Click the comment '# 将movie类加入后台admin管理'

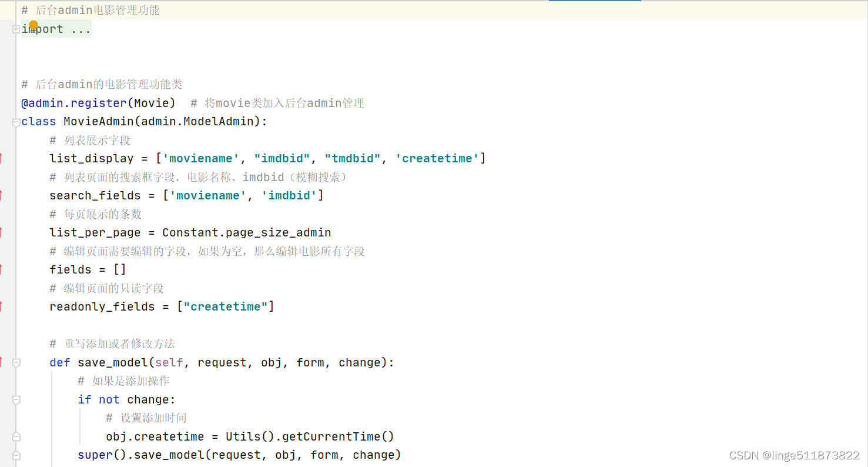(277, 103)
